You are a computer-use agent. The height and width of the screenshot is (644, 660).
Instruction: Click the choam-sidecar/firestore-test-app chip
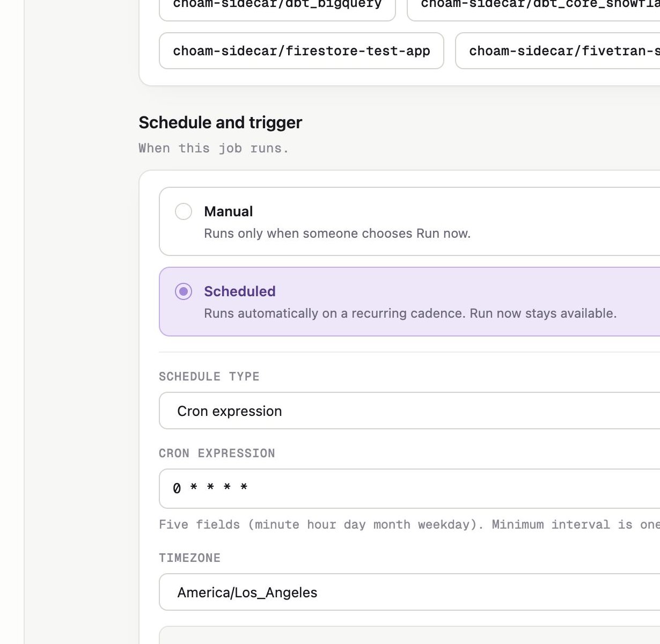302,51
